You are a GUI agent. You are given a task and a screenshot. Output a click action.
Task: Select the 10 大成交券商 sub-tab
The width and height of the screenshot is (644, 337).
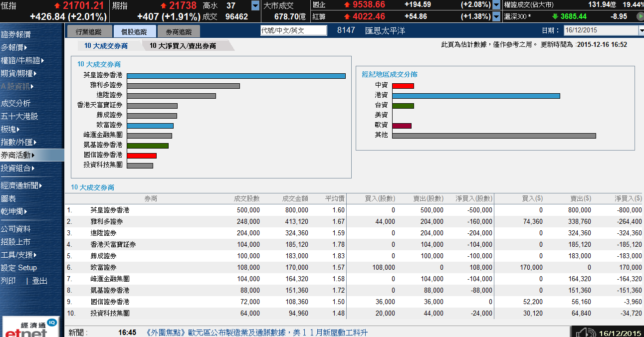[x=106, y=46]
